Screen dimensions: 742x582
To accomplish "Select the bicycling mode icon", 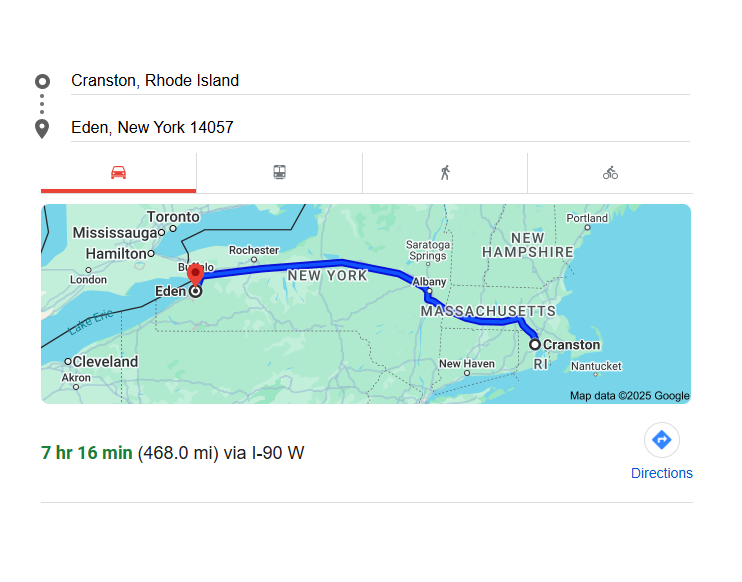I will (x=610, y=173).
